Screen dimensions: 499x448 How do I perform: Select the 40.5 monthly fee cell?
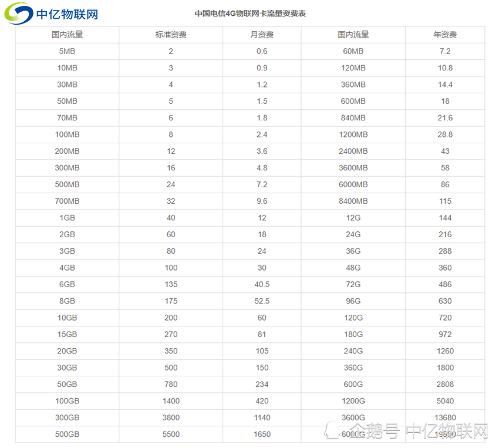(262, 284)
